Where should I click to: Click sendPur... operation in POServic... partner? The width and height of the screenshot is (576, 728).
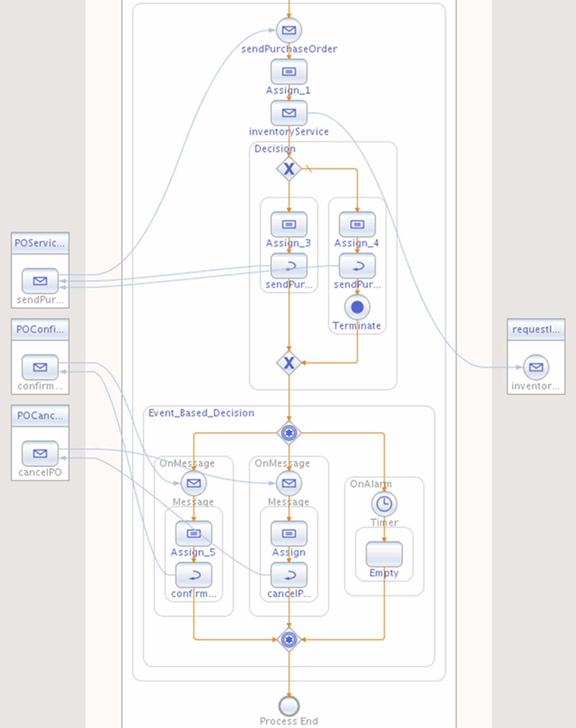[x=40, y=281]
